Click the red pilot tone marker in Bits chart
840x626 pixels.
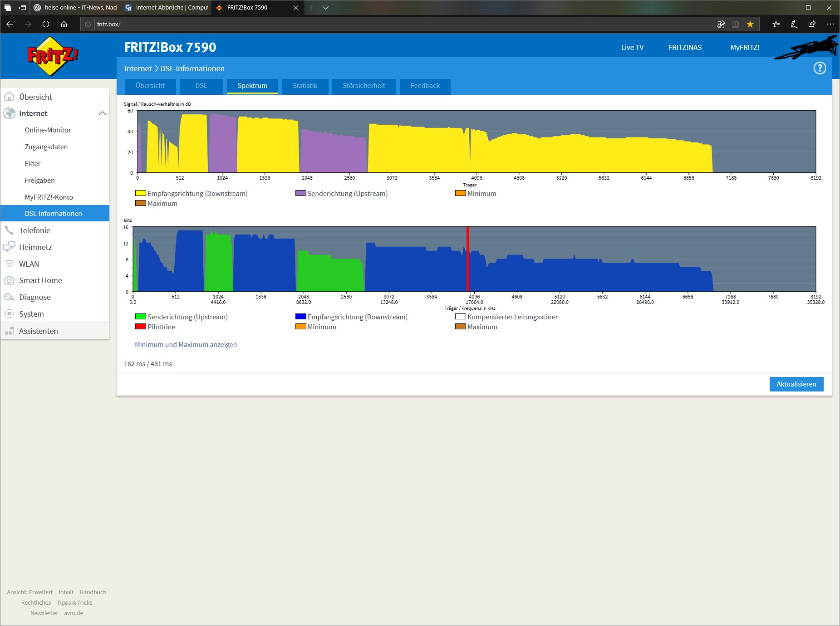[x=467, y=259]
